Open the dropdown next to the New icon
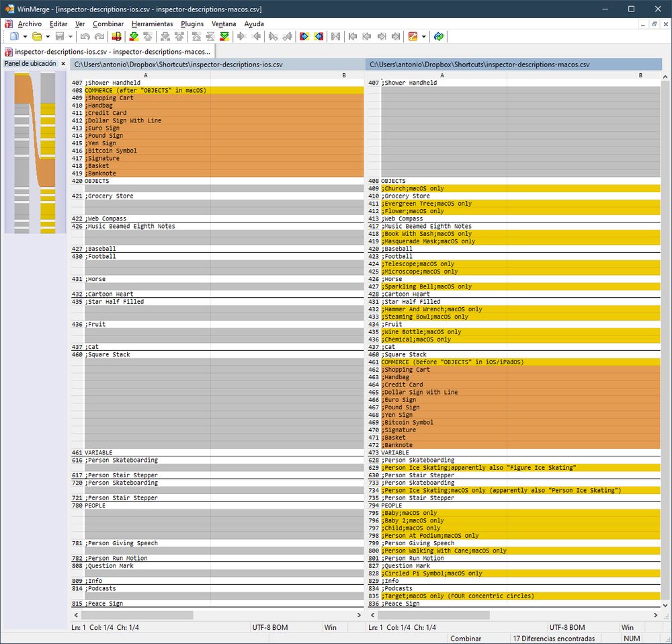Viewport: 672px width, 644px height. (24, 36)
